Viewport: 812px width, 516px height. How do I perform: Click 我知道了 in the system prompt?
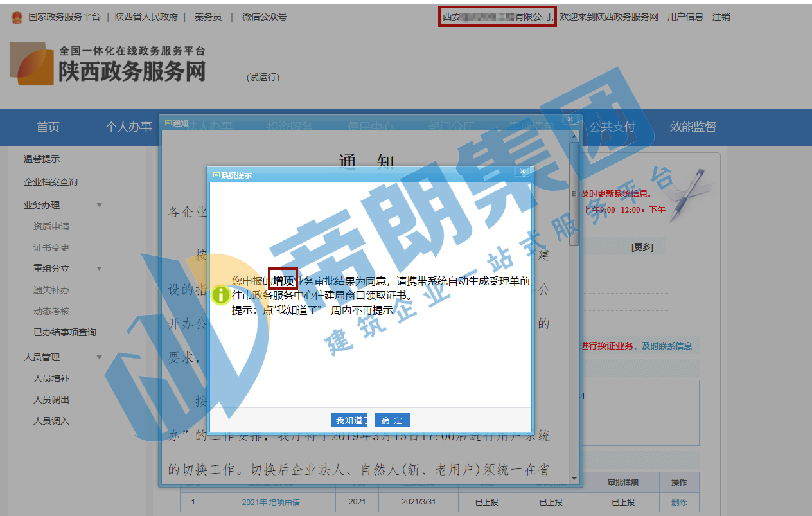coord(349,420)
